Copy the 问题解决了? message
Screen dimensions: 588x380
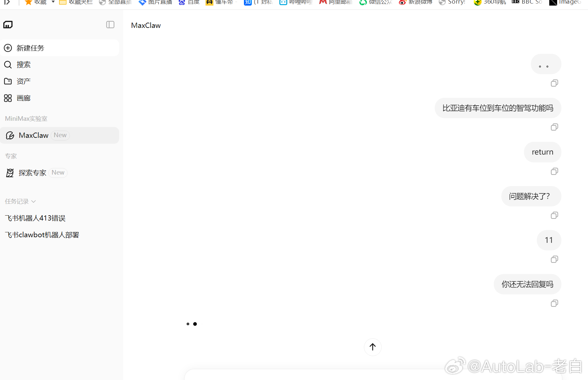[555, 215]
